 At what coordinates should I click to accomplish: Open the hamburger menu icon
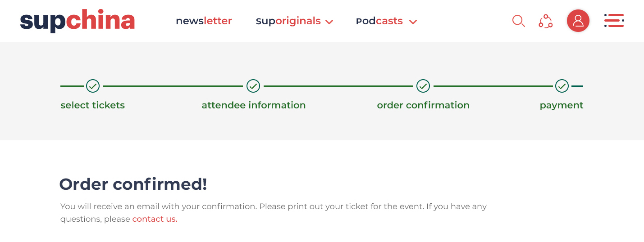[614, 21]
